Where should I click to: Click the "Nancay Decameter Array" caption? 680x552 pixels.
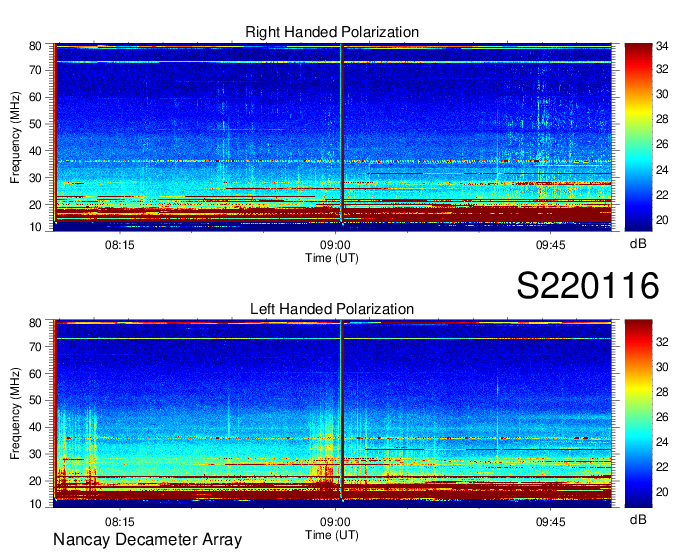tap(147, 540)
